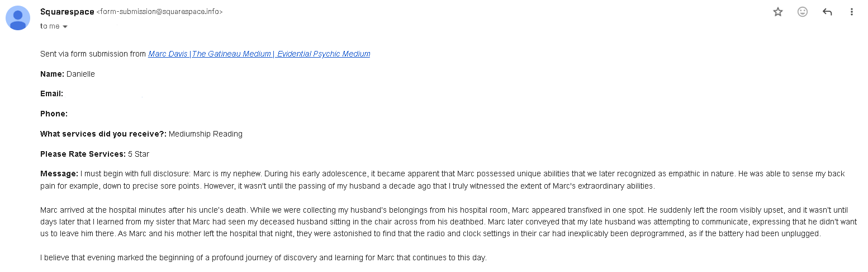Add an emoji reaction to the email
Viewport: 868px width, 272px height.
point(802,12)
